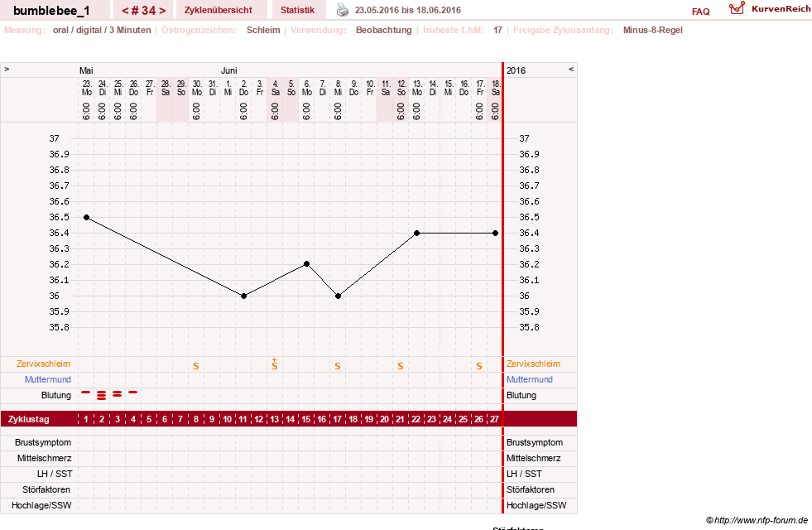
Task: Click the right Zervixschleim row label
Action: tap(533, 364)
